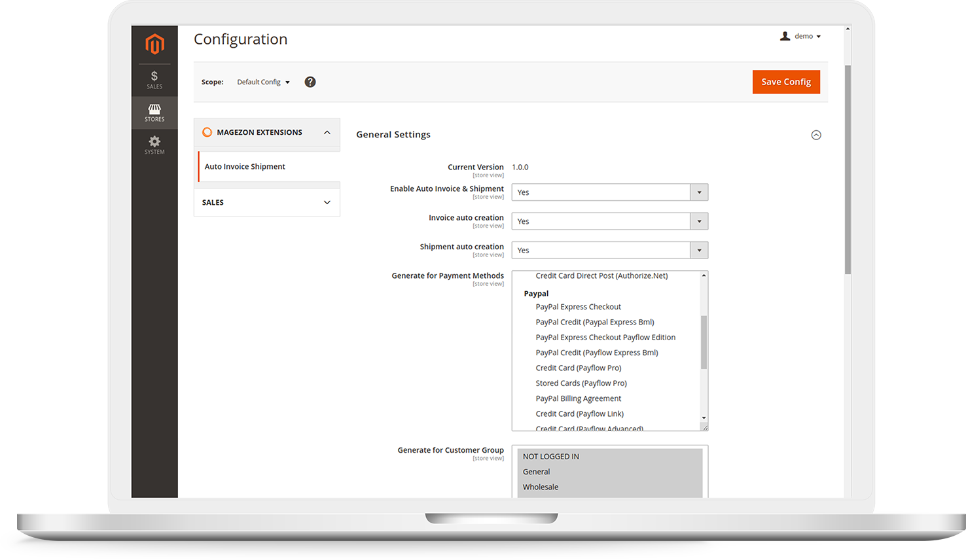The image size is (966, 560).
Task: Click the Save Config button
Action: tap(785, 82)
